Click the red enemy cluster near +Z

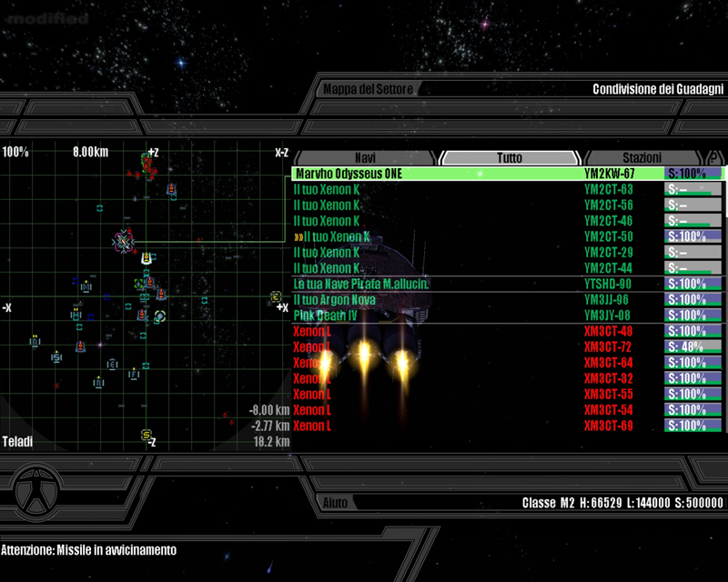pos(147,164)
